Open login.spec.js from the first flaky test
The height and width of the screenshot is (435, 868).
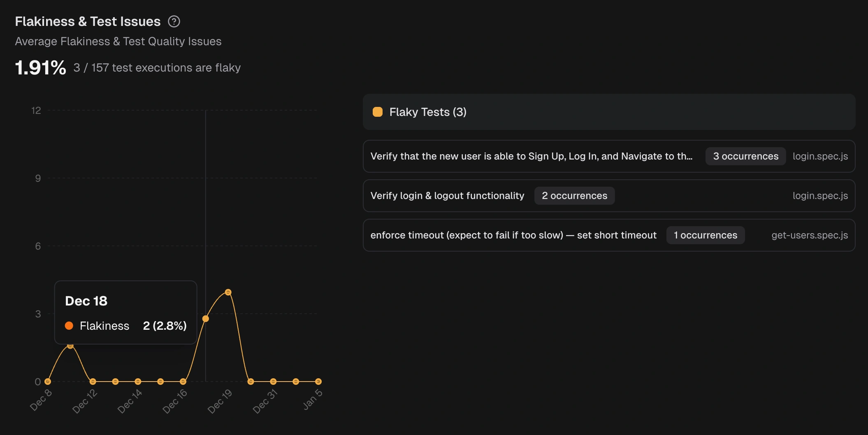tap(820, 156)
